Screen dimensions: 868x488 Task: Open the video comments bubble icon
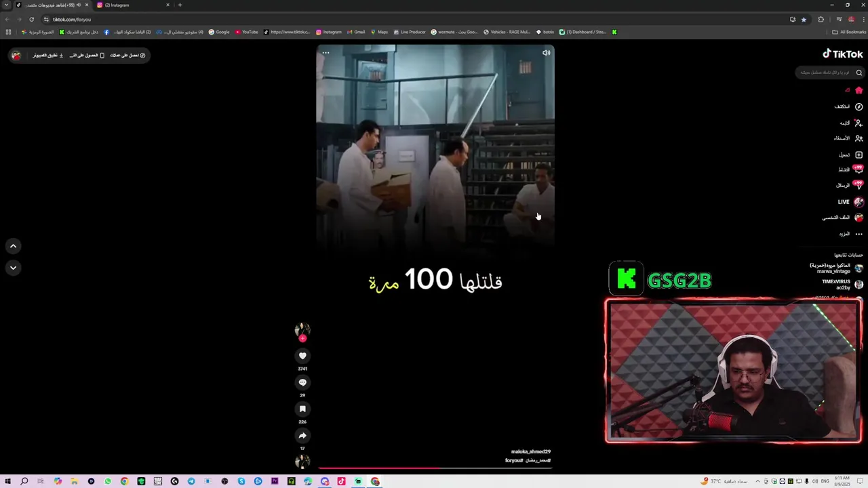tap(302, 382)
